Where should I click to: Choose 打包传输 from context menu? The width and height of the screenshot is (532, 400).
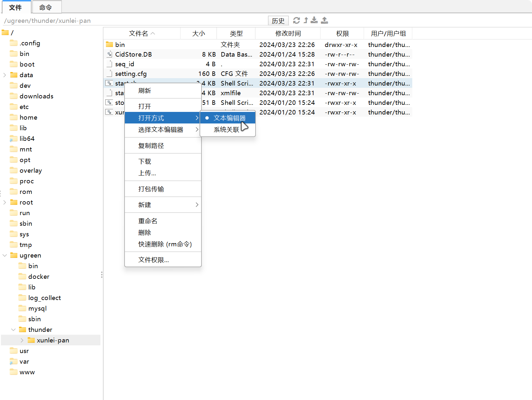(163, 189)
